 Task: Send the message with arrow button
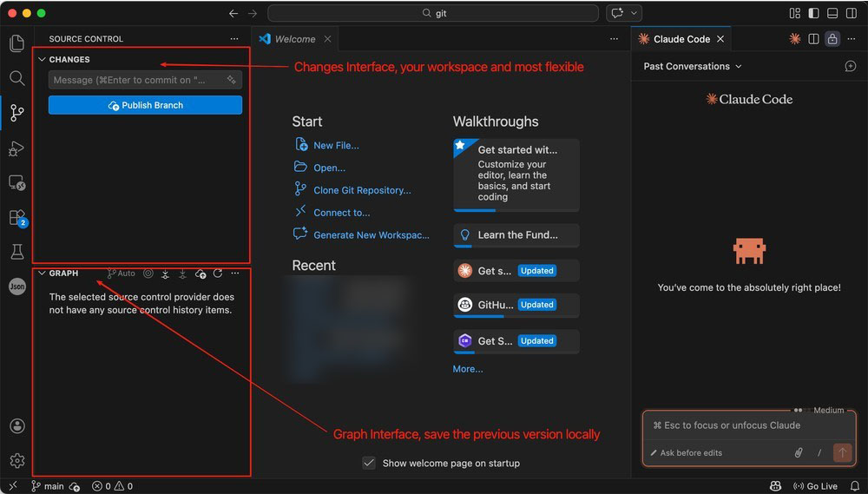coord(842,452)
